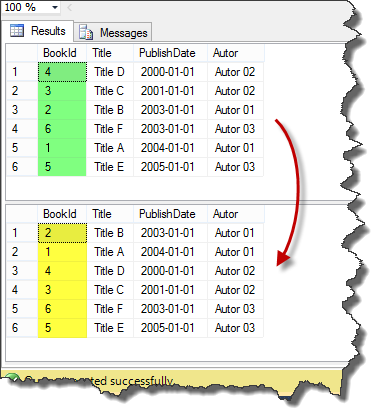Click Autor 02 cell in Title D row, top grid
Image resolution: width=386 pixels, height=420 pixels.
coord(235,72)
